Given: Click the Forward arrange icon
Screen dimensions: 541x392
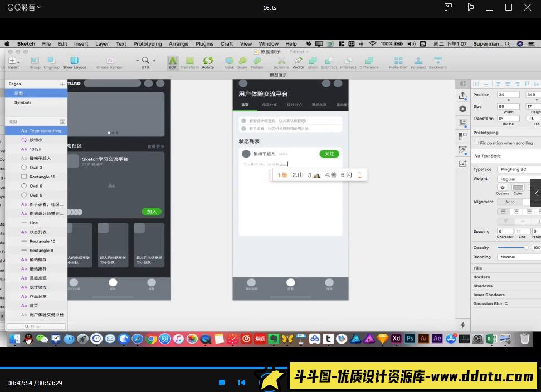Looking at the screenshot, I should [418, 63].
